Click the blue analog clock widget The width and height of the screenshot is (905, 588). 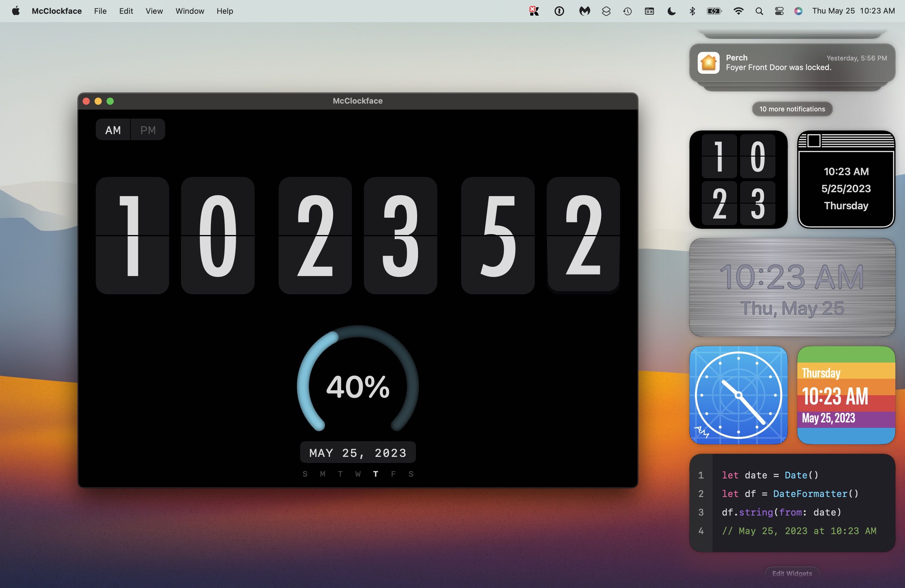[x=738, y=395]
